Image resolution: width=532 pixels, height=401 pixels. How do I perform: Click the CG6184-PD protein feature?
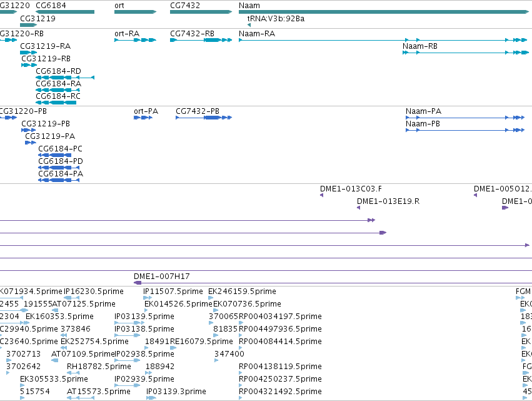point(59,168)
